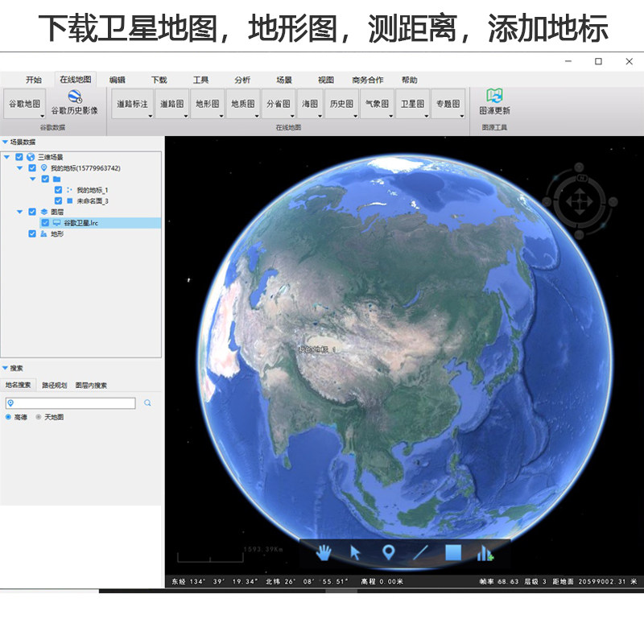This screenshot has height=644, width=644.
Task: Click the right knob of the navigation compass
Action: click(x=613, y=202)
